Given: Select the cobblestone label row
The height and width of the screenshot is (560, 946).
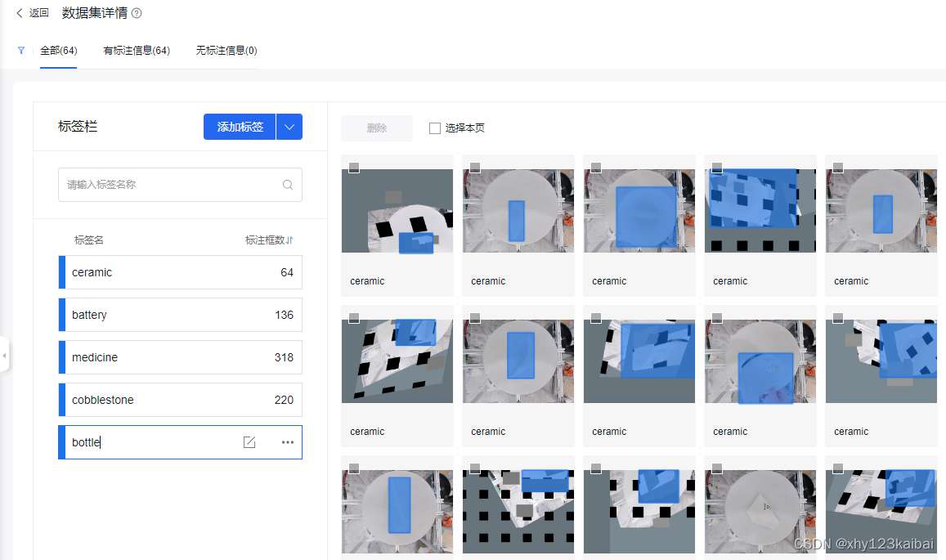Looking at the screenshot, I should click(181, 400).
